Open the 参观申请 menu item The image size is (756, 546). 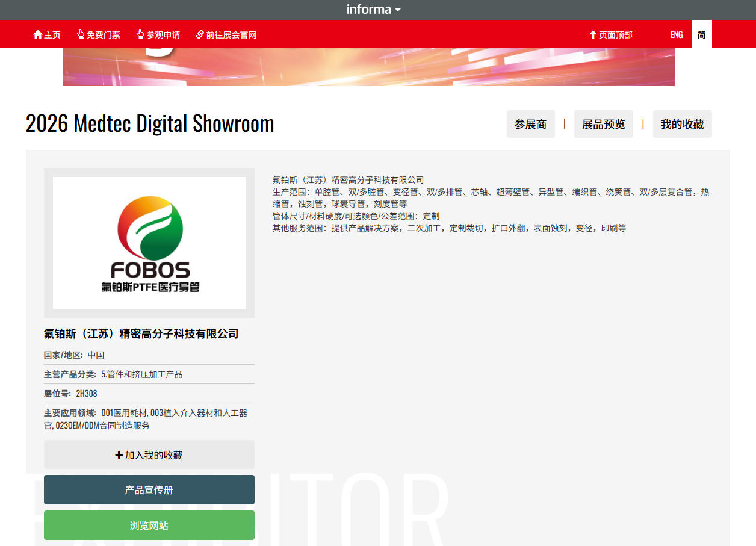point(158,35)
